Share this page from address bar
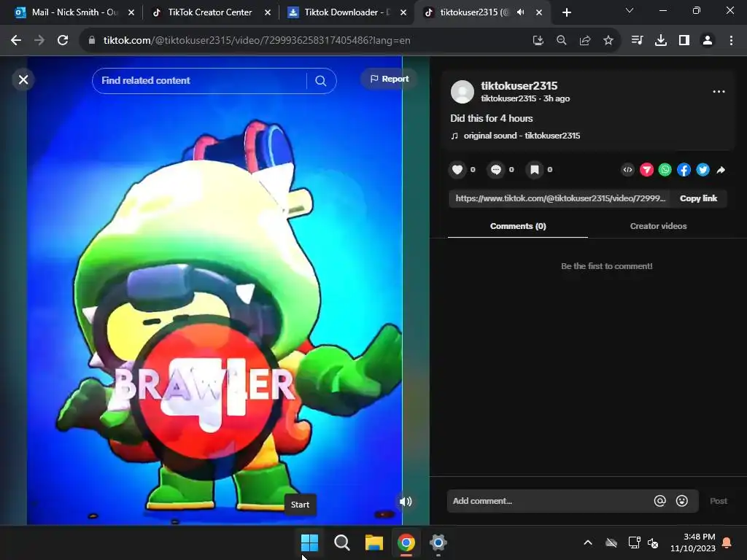Viewport: 747px width, 560px height. click(585, 41)
